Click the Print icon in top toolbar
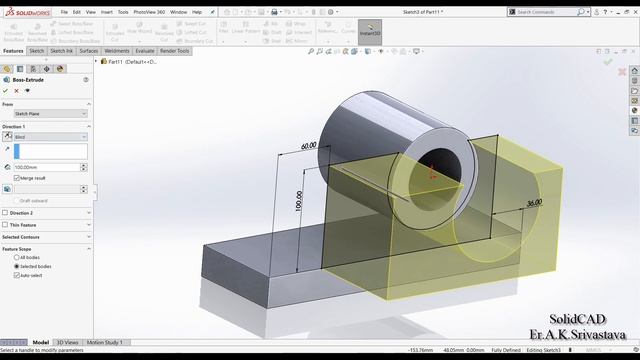Screen dimensions: 640x360 [x=274, y=12]
